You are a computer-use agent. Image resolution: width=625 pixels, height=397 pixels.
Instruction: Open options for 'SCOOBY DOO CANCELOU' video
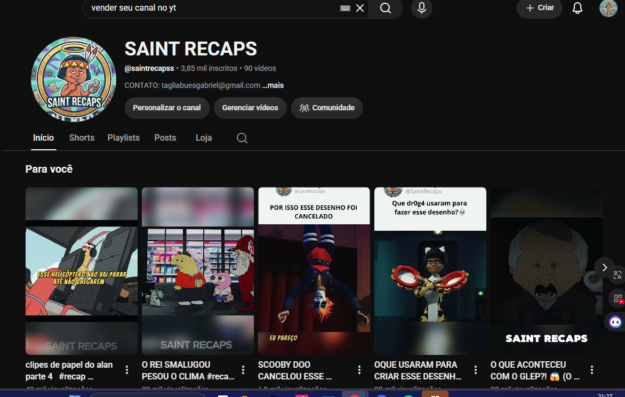point(359,370)
